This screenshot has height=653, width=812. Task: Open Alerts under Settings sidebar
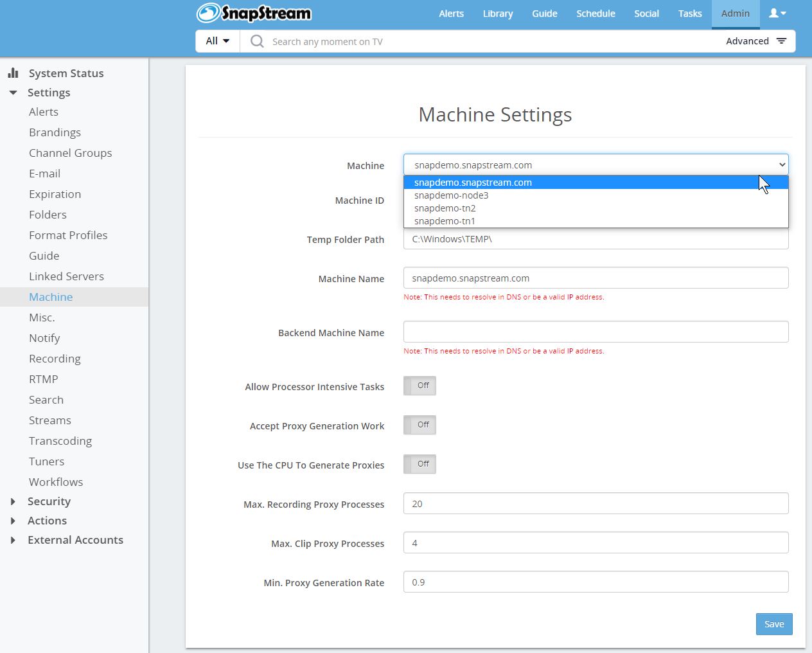coord(44,112)
